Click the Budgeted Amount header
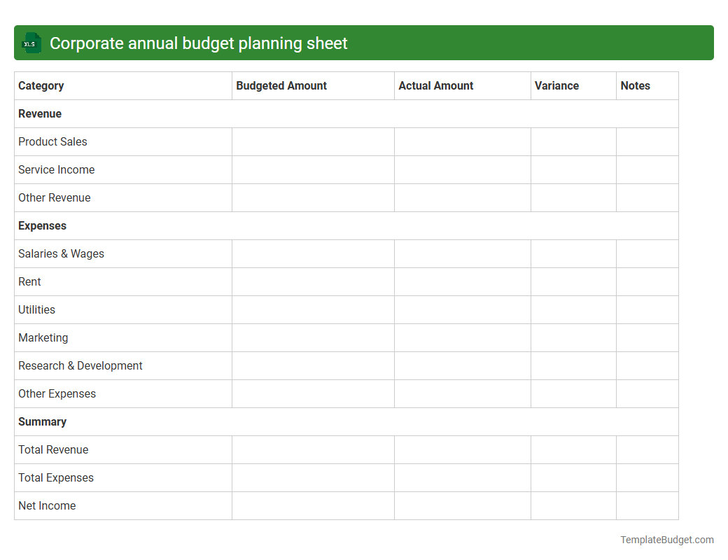 281,85
